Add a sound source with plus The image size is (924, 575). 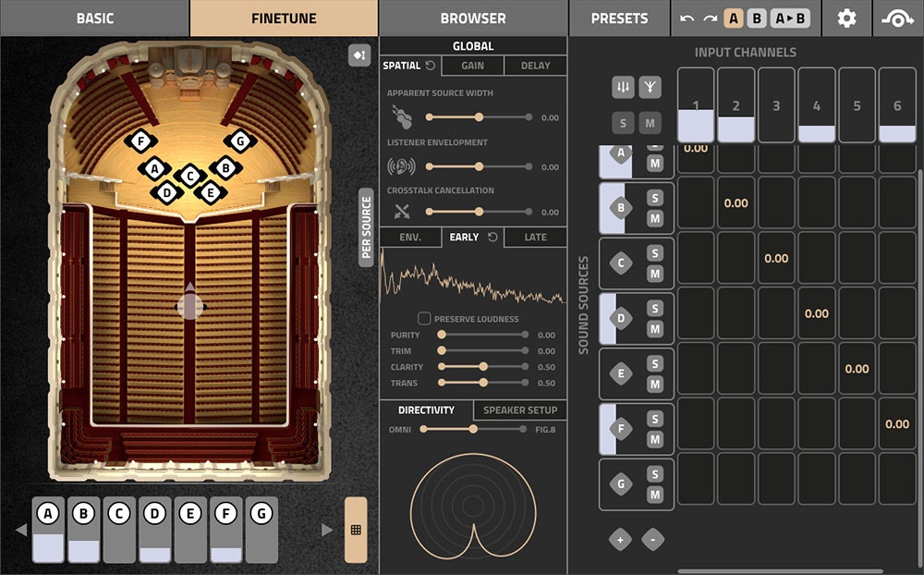[x=620, y=540]
